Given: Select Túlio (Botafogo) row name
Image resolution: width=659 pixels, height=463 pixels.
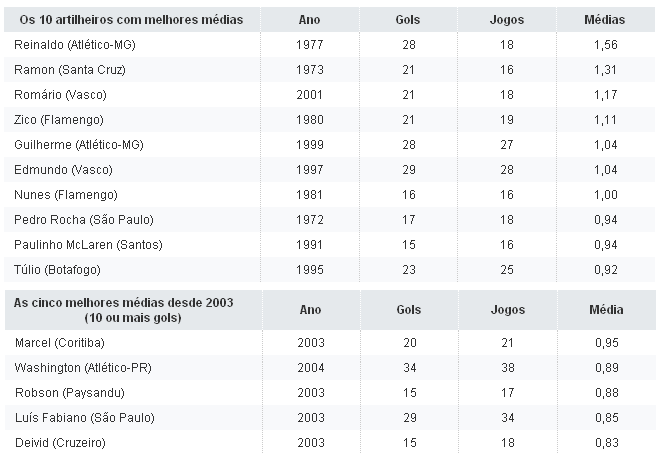Looking at the screenshot, I should (x=58, y=270).
